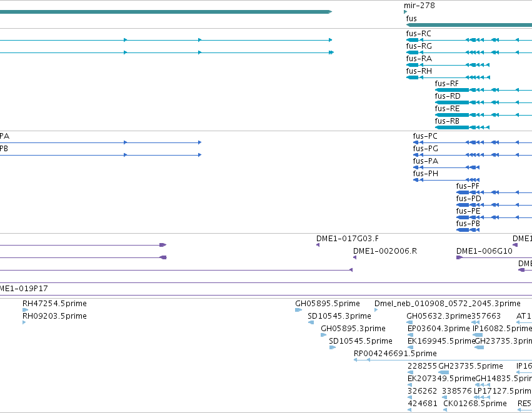
Task: Select EST EP03604.3prime
Action: [439, 329]
